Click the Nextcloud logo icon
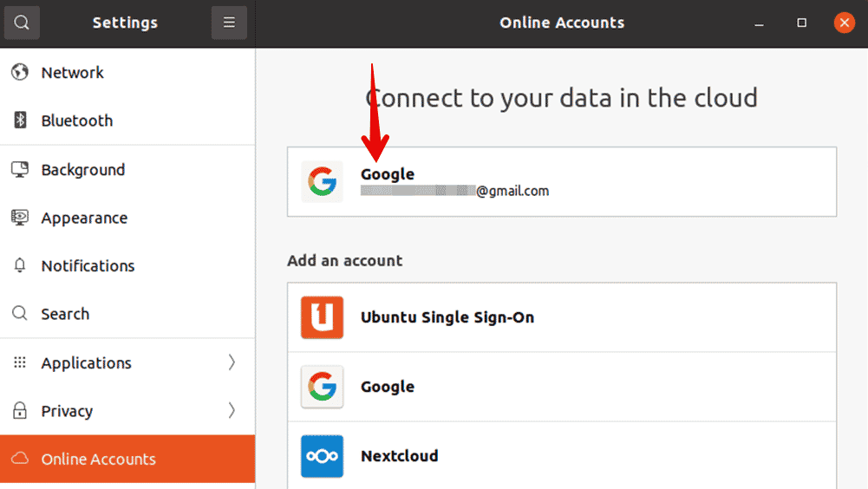Viewport: 868px width, 489px height. point(323,456)
